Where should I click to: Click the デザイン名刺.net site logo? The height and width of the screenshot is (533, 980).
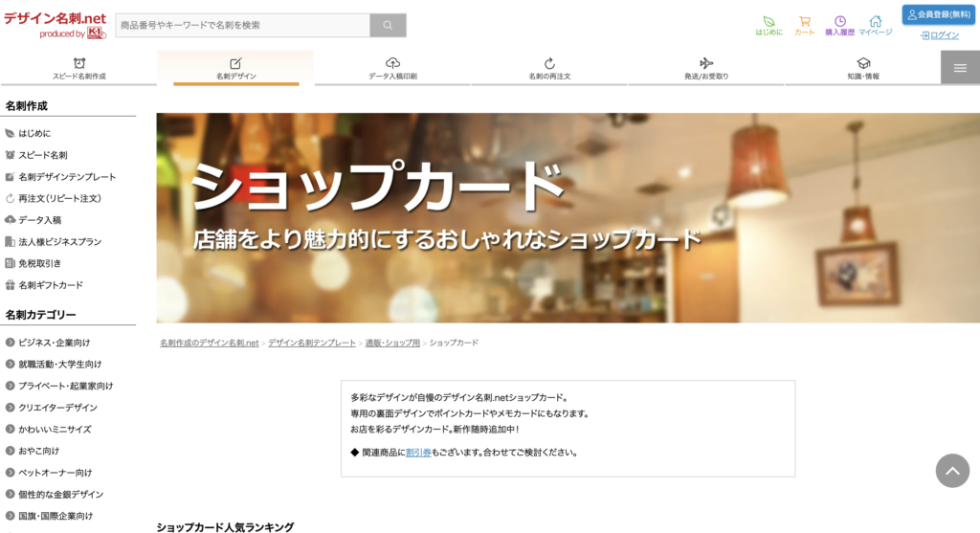click(55, 25)
